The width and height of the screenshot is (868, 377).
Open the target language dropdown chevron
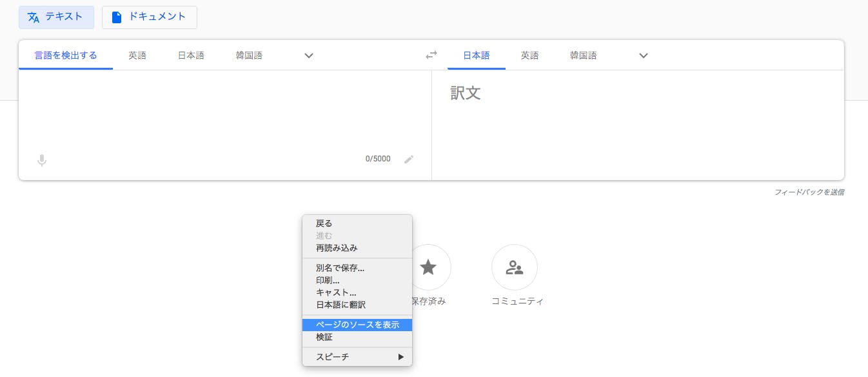tap(643, 56)
